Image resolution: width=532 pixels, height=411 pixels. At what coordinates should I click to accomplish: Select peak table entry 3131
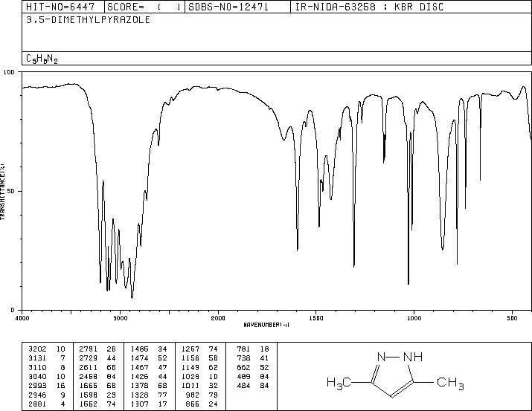37,358
